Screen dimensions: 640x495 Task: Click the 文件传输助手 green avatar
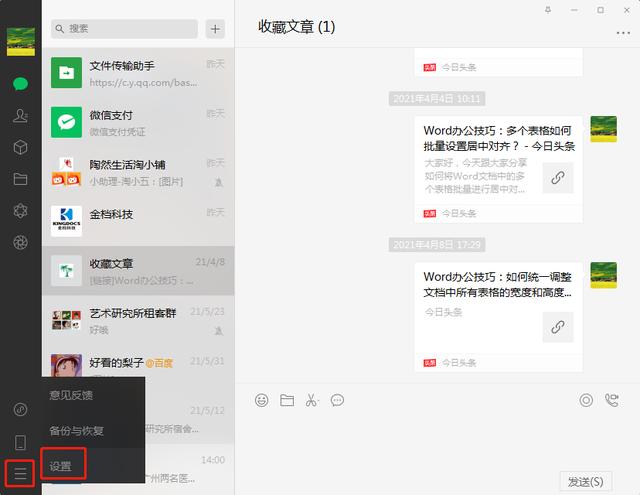66,73
